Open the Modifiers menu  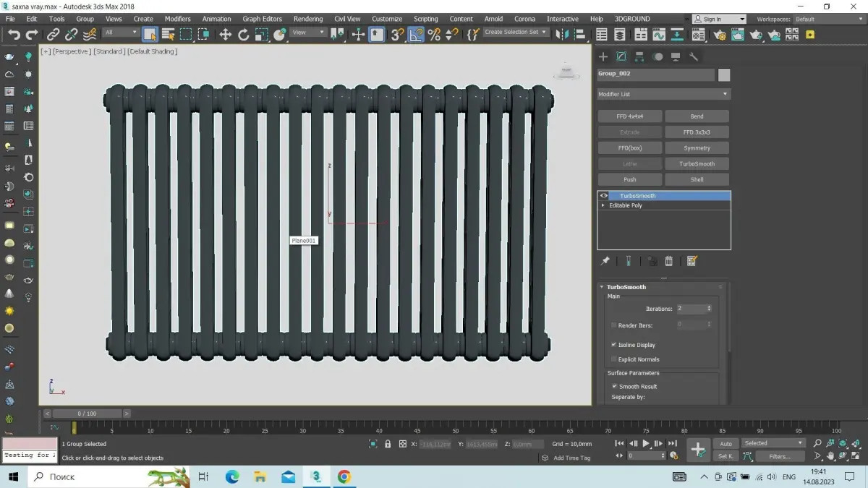click(178, 19)
